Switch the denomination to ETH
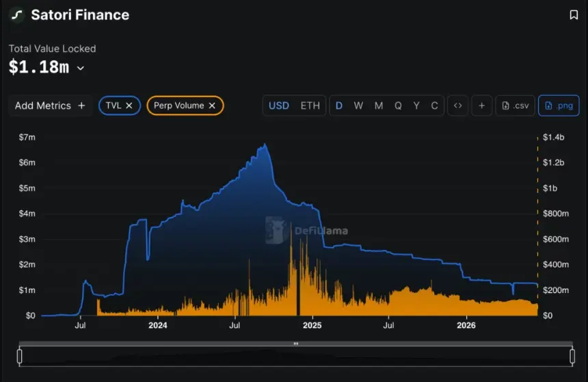This screenshot has height=382, width=588. pyautogui.click(x=310, y=105)
